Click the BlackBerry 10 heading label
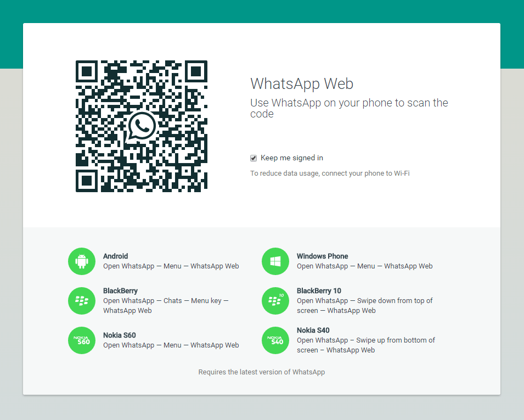This screenshot has height=420, width=524. pos(319,291)
